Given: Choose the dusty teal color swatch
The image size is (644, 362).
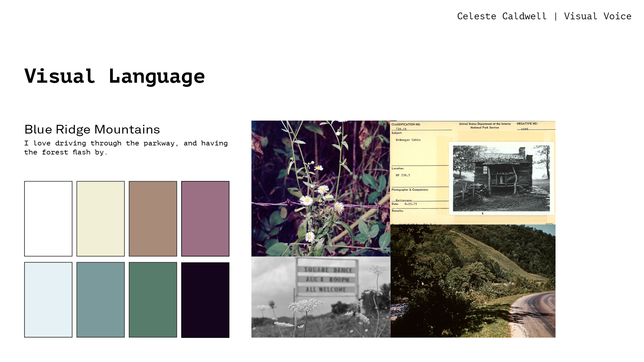Looking at the screenshot, I should pos(100,300).
